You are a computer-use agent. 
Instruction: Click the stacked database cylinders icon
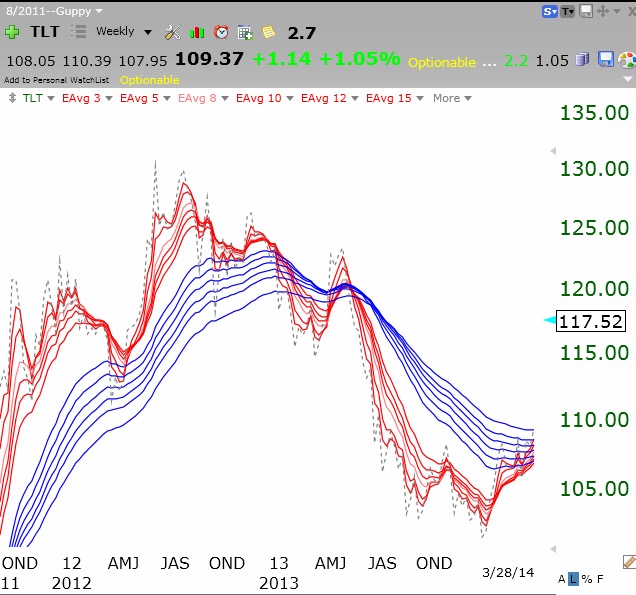coord(582,59)
